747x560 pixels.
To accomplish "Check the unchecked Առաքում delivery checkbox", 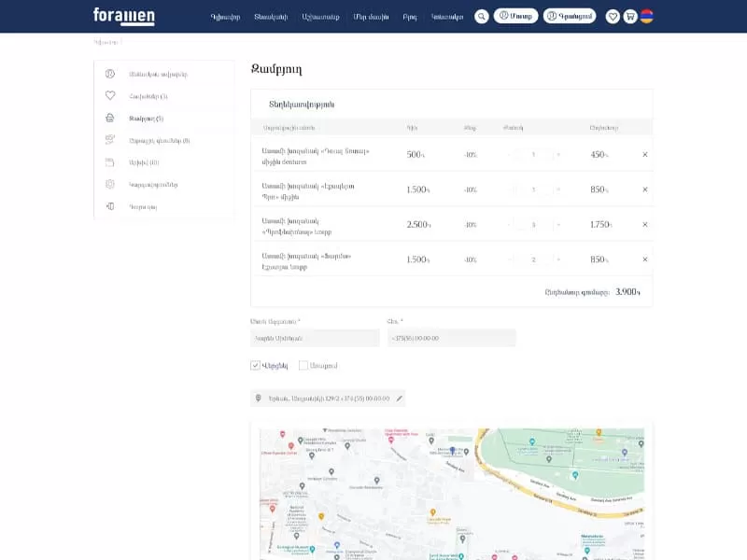I will (303, 365).
